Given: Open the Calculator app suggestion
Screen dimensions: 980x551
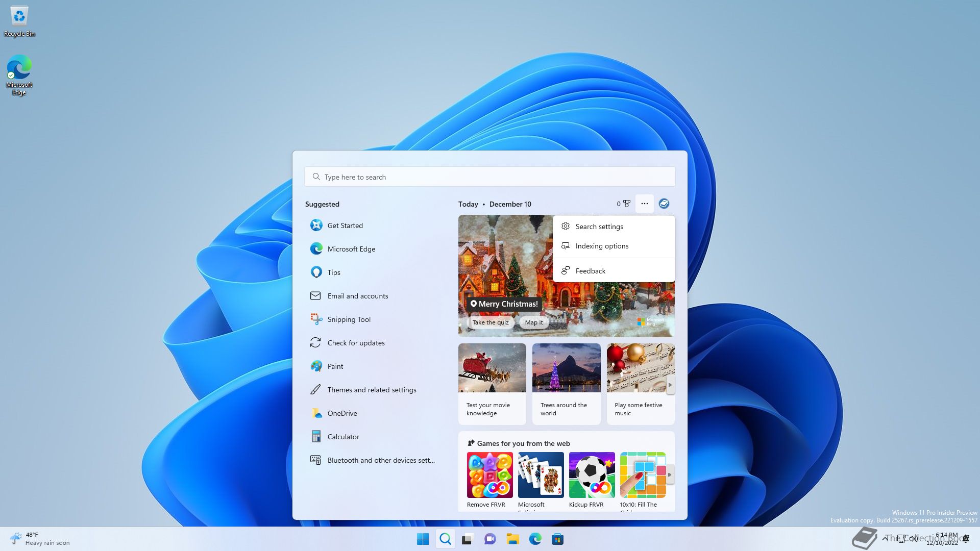Looking at the screenshot, I should pos(373,437).
